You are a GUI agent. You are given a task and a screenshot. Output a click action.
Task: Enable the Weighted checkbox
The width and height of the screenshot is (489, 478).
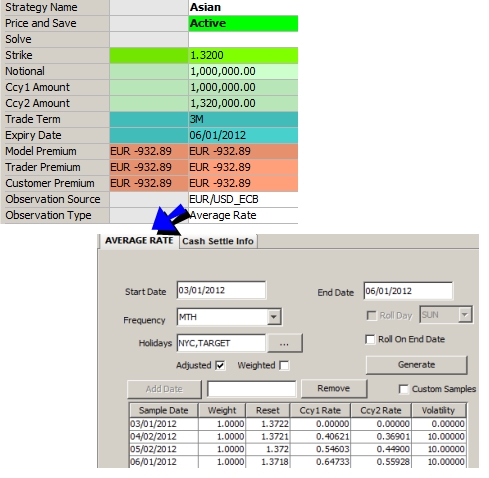coord(284,365)
